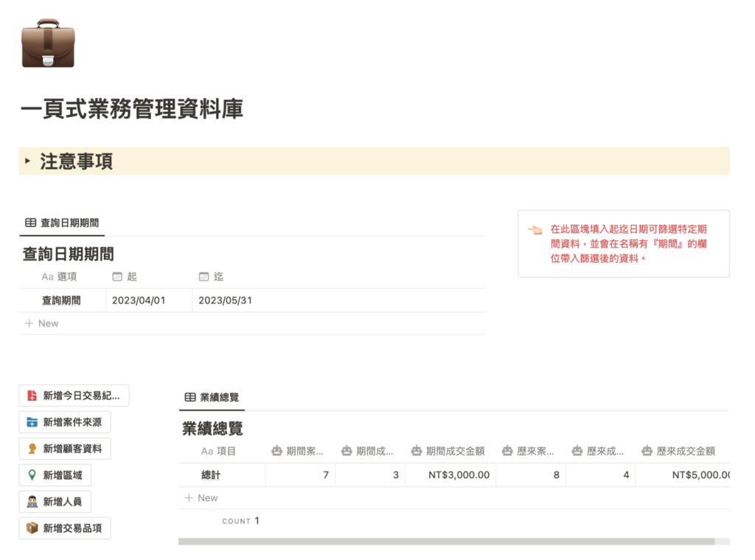The image size is (755, 560).
Task: Click the calendar icon in 起 column header
Action: point(116,277)
